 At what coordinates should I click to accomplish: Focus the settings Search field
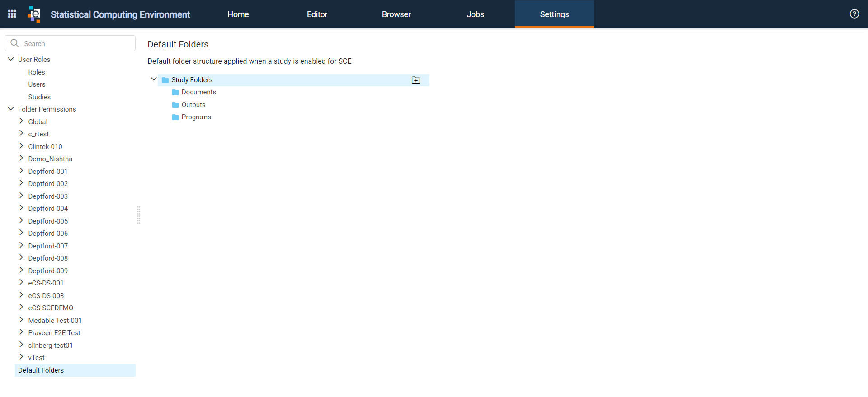click(x=70, y=43)
